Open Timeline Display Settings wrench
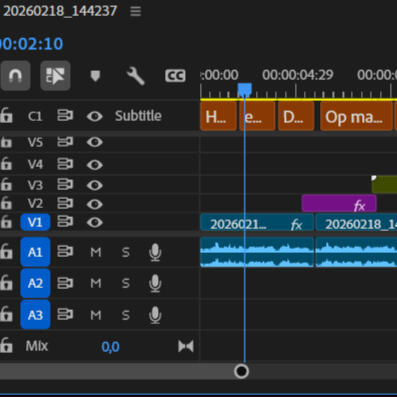 pyautogui.click(x=135, y=76)
